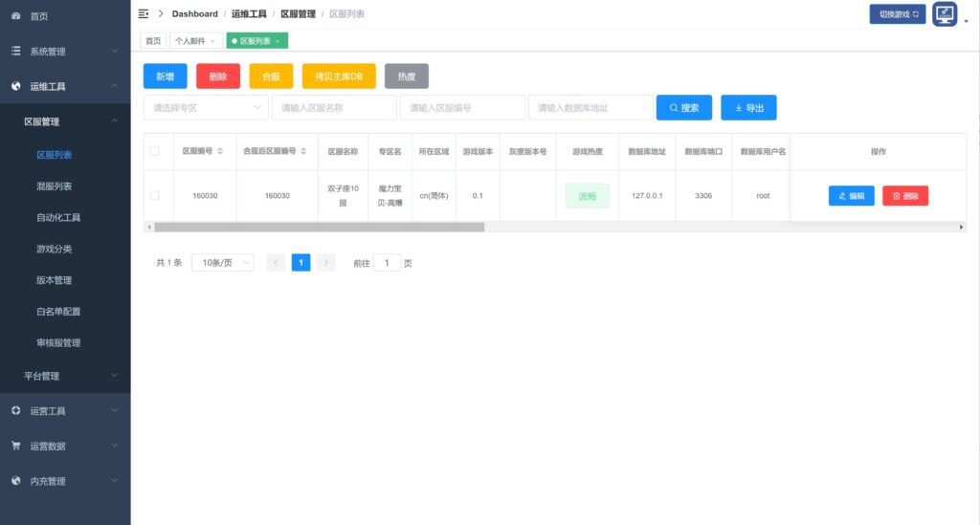Click the 双子座10服 server name cell
The image size is (980, 525).
pos(344,195)
